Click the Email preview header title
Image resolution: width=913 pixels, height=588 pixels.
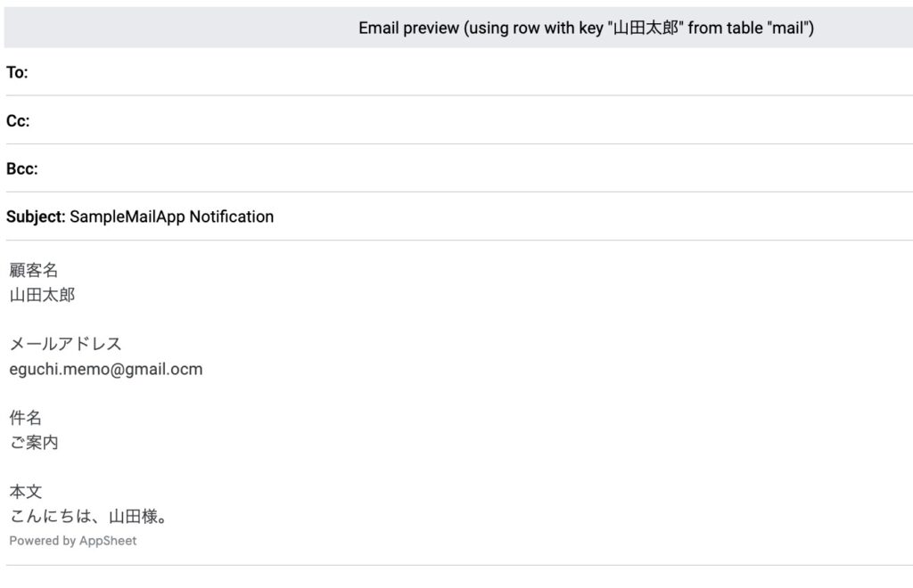(x=586, y=28)
